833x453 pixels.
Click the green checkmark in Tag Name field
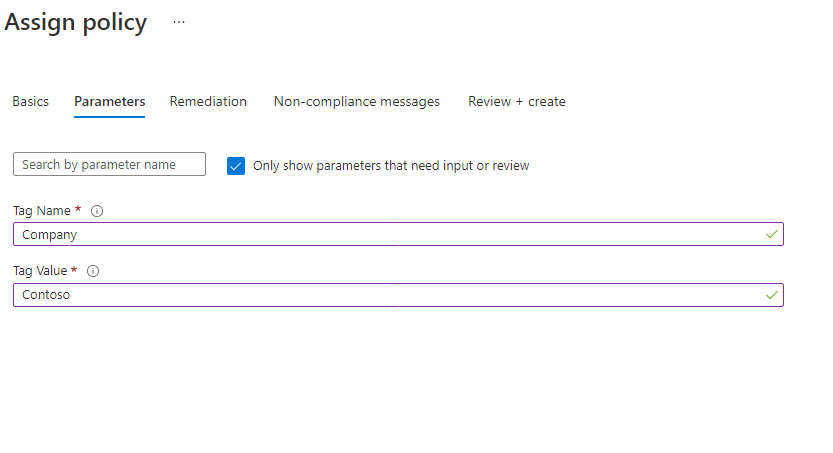coord(772,234)
